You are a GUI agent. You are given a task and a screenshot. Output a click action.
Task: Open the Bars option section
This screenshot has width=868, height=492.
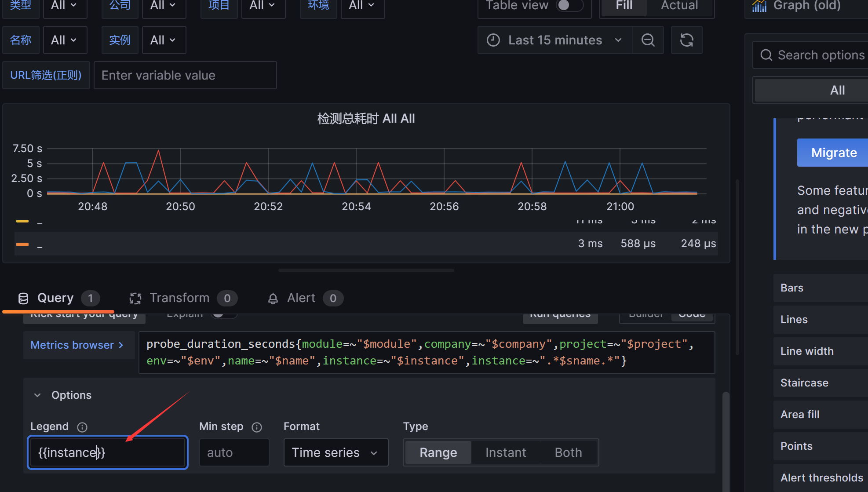(821, 288)
